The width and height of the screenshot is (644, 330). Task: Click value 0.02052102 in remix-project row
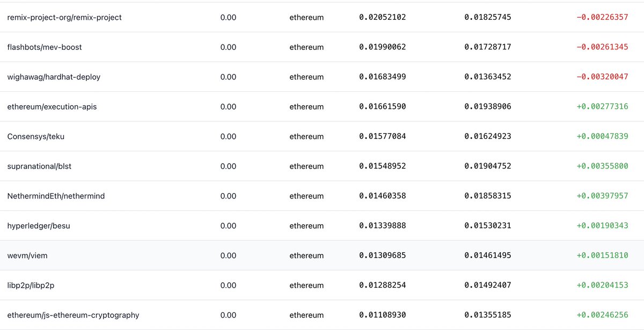click(x=383, y=17)
